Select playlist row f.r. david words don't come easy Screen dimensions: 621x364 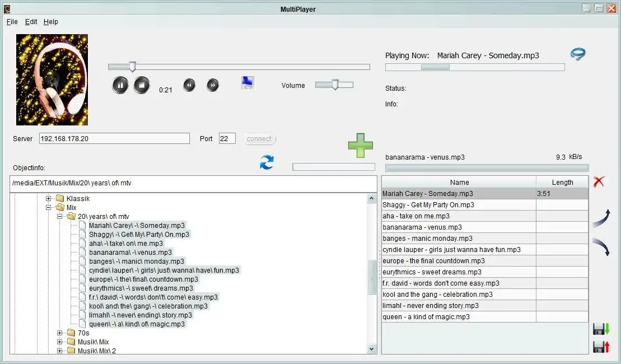485,283
